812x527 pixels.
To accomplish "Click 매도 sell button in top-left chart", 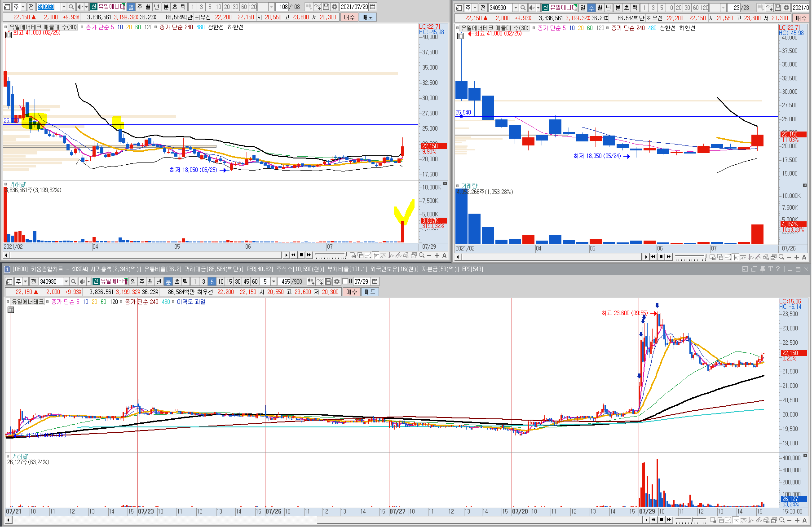I will (x=367, y=17).
